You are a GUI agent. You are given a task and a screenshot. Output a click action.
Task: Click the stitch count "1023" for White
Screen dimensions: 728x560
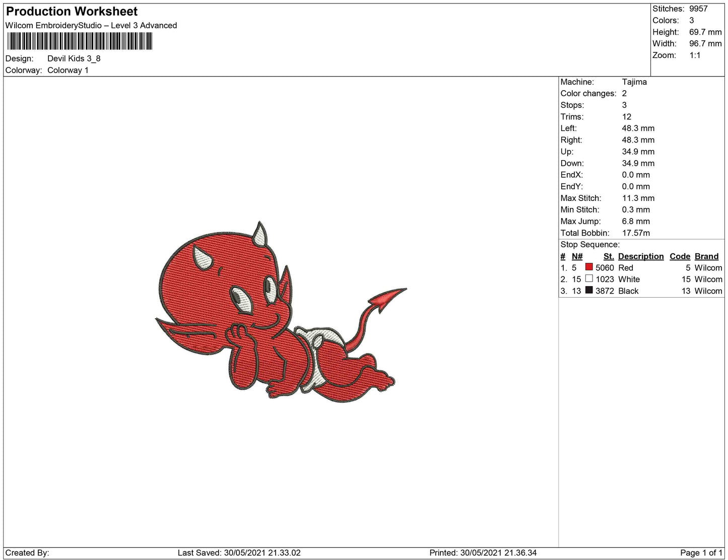pos(605,279)
